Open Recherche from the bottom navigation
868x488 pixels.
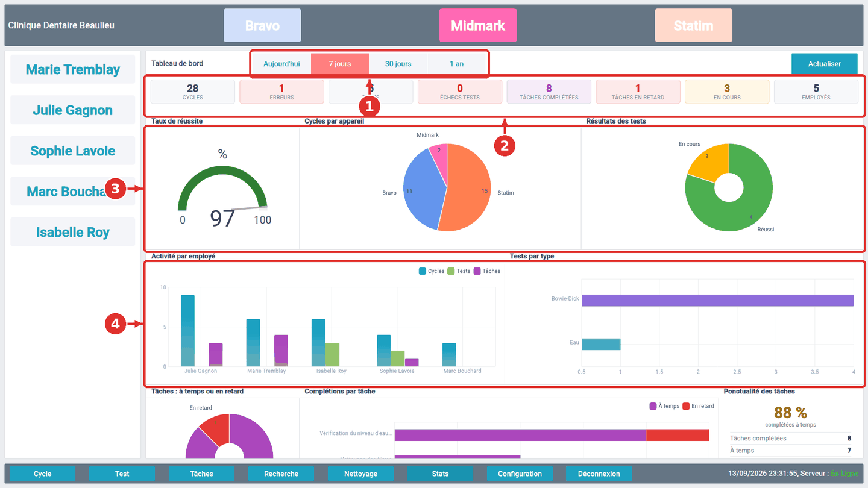tap(281, 474)
